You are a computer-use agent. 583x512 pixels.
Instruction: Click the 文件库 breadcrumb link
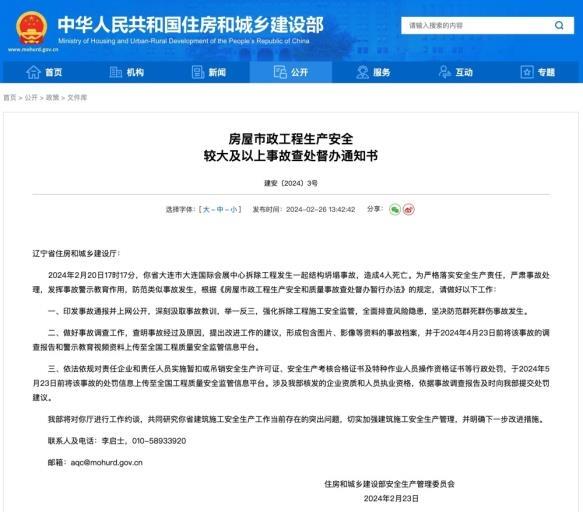click(77, 97)
